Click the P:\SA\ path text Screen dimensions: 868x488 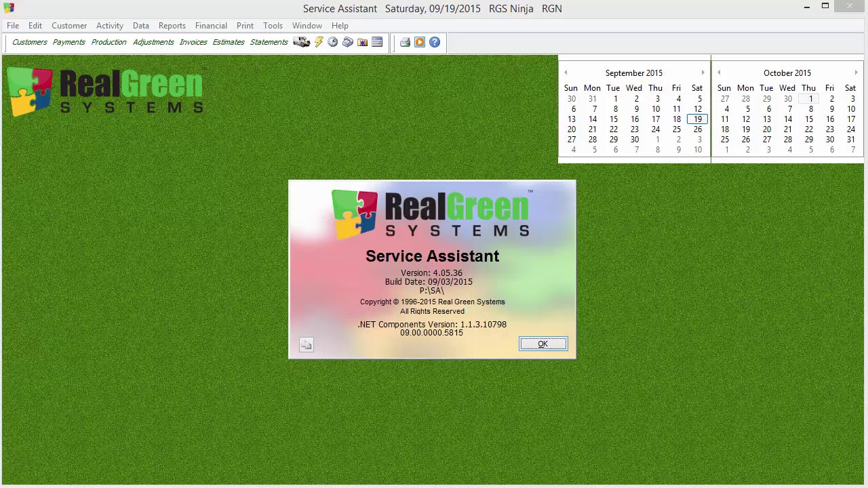pos(431,291)
